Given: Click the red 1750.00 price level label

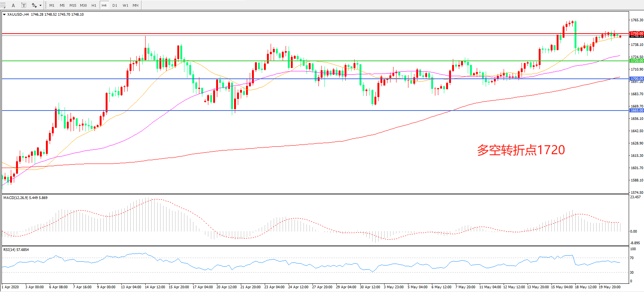Looking at the screenshot, I should [637, 34].
